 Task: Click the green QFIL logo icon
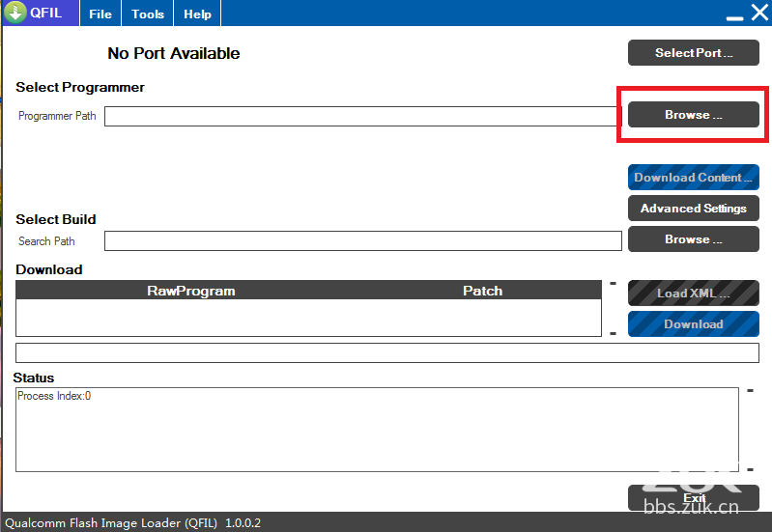(x=14, y=14)
